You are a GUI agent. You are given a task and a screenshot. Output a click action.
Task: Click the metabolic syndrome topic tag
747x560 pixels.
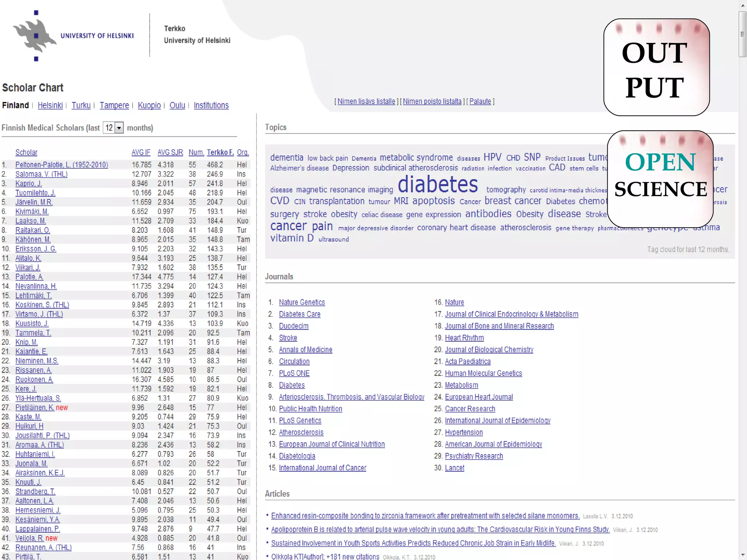pyautogui.click(x=416, y=157)
